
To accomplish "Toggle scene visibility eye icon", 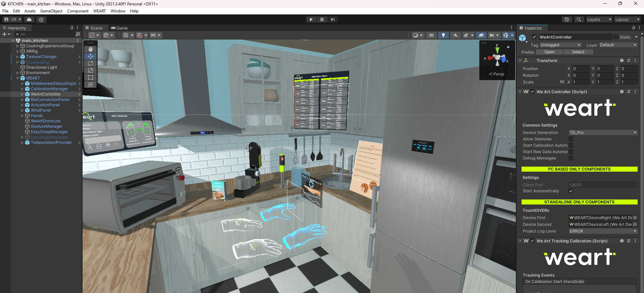I will click(481, 35).
